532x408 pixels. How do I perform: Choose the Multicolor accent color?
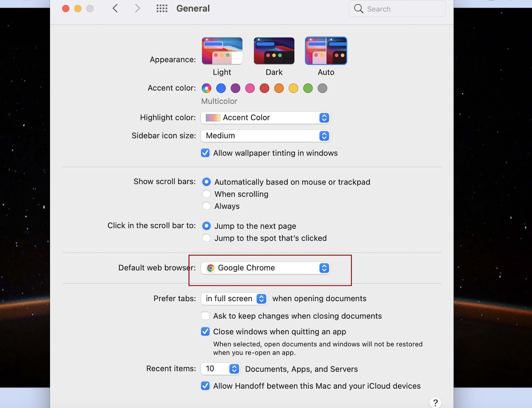(206, 88)
